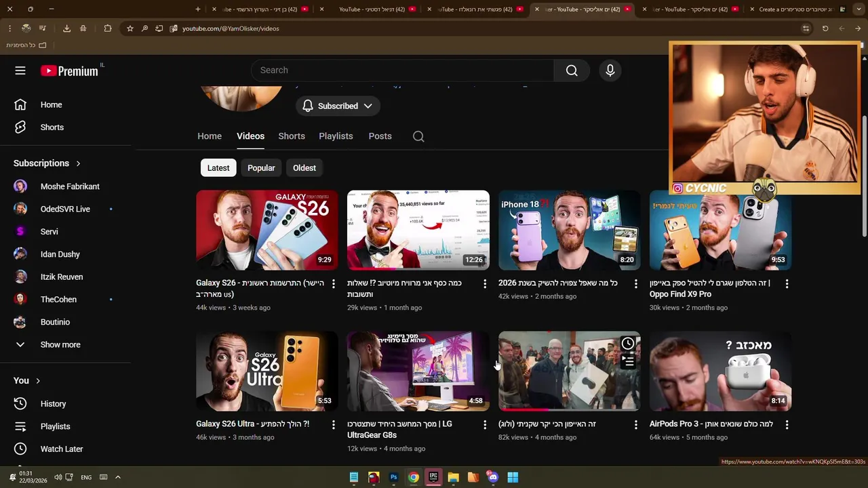Reload the page in Chrome
868x488 pixels.
coord(825,28)
